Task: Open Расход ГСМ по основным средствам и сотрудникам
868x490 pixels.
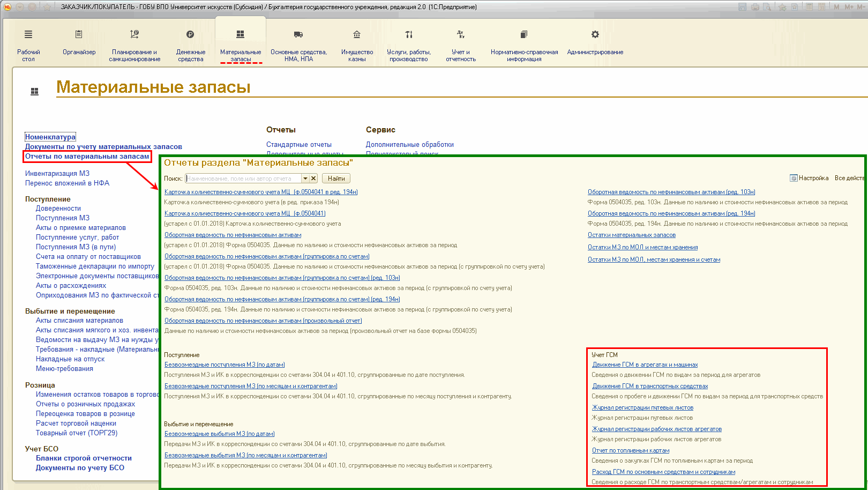Action: coord(664,472)
